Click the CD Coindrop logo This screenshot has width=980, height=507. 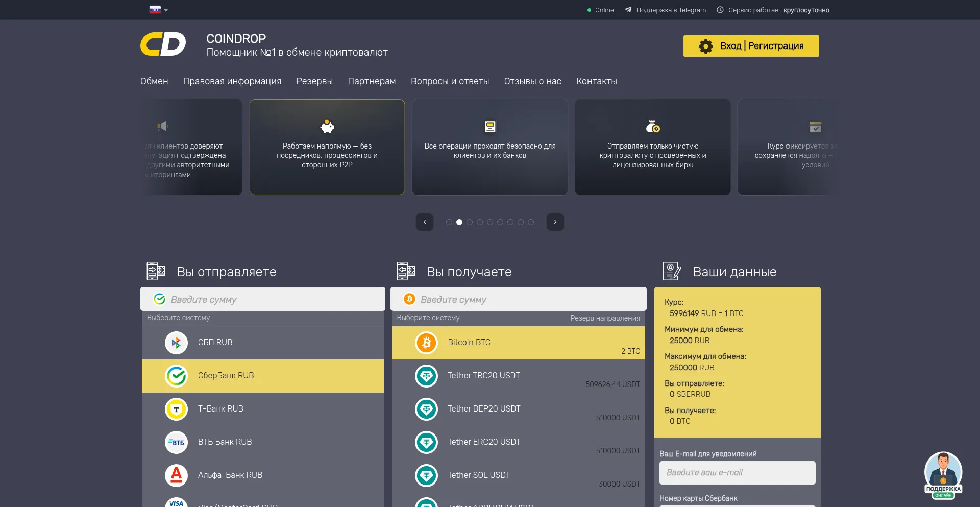click(x=163, y=44)
